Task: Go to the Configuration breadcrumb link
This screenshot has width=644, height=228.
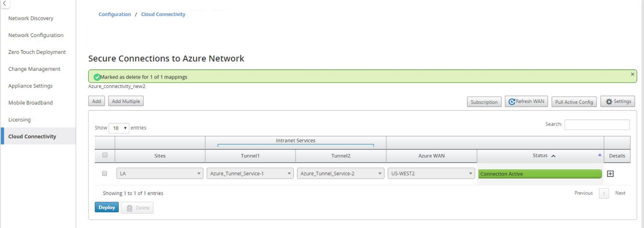Action: pos(115,14)
